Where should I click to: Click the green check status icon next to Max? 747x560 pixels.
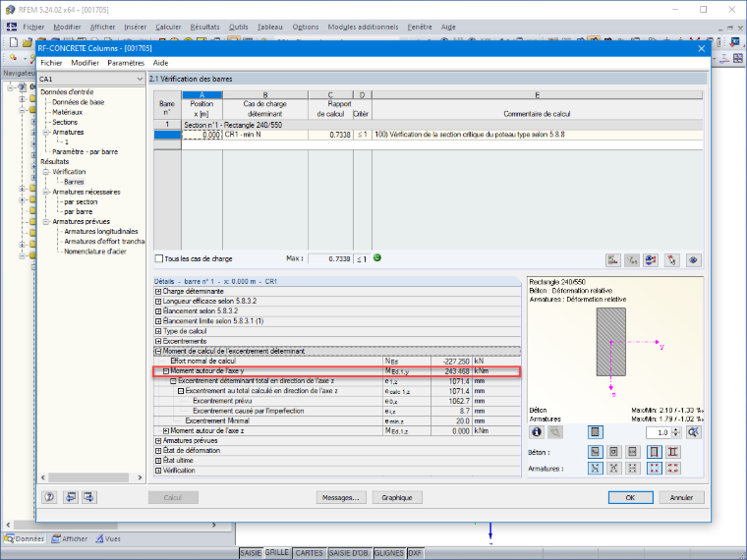377,257
